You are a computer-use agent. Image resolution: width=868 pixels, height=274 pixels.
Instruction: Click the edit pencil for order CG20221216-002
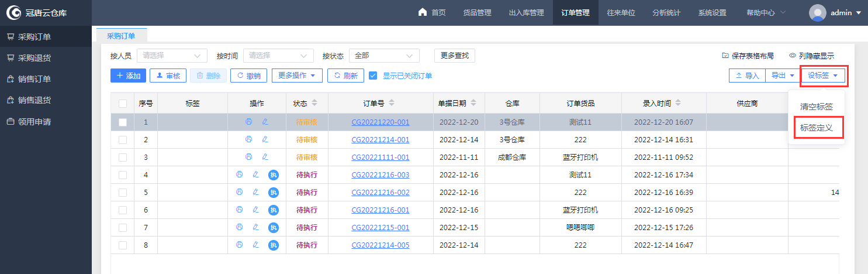pos(255,192)
